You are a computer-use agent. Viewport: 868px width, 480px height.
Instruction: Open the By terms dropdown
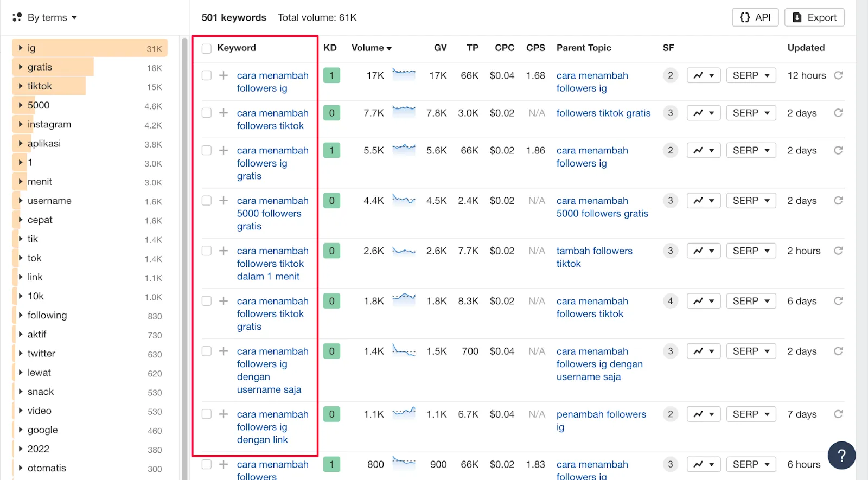pyautogui.click(x=46, y=17)
